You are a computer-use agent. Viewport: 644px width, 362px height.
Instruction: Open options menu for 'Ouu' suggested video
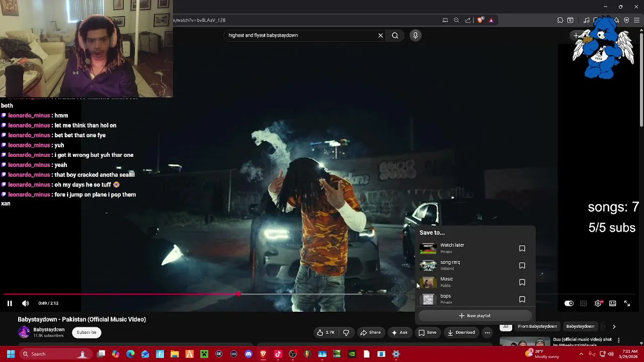click(619, 340)
